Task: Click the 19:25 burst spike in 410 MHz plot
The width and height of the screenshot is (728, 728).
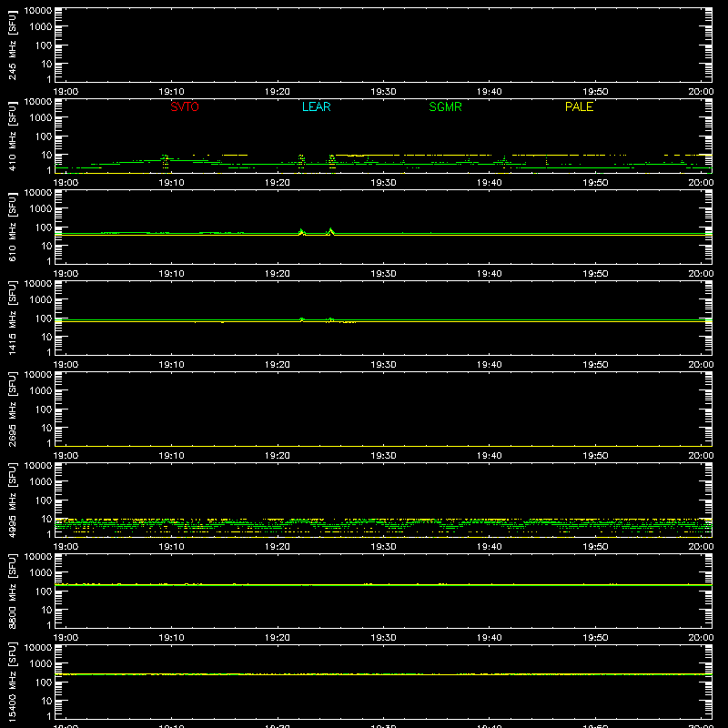Action: (x=331, y=160)
